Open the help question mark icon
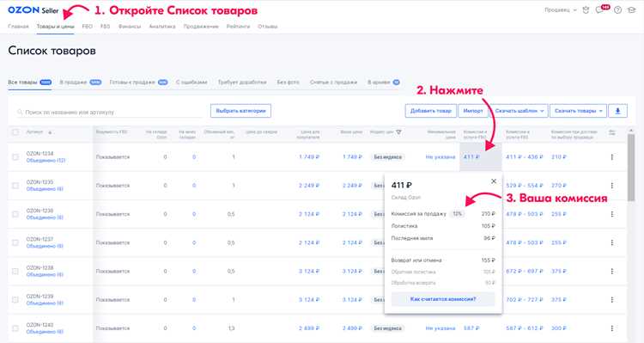 tap(617, 9)
